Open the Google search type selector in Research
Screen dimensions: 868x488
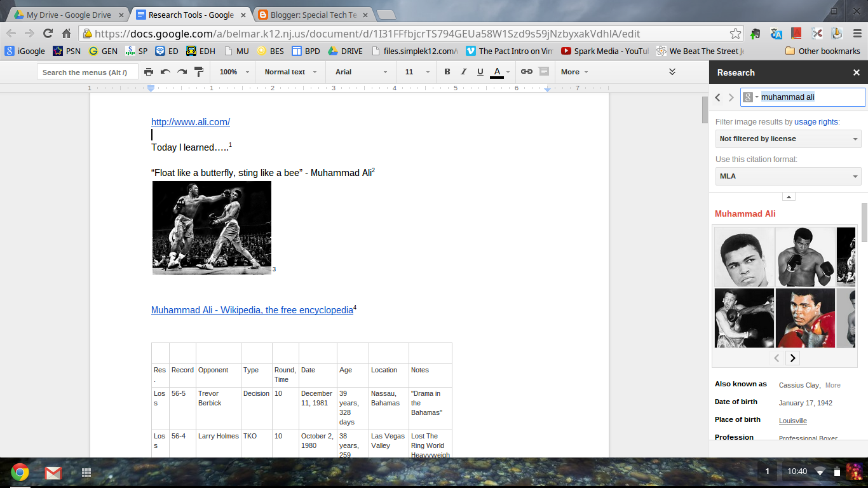tap(750, 97)
